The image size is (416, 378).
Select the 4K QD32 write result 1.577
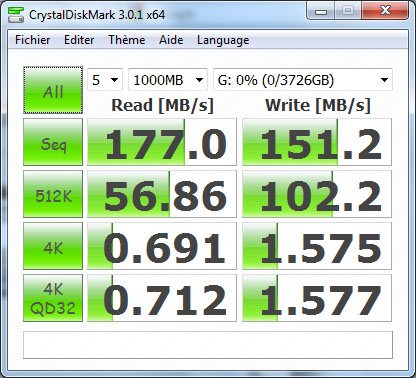317,298
